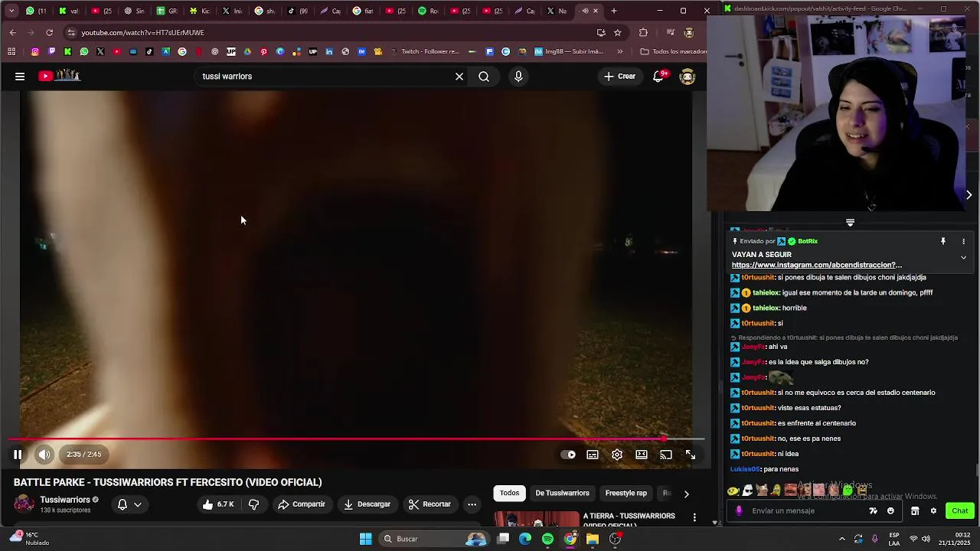Open a new browser tab
The image size is (980, 551).
point(614,11)
